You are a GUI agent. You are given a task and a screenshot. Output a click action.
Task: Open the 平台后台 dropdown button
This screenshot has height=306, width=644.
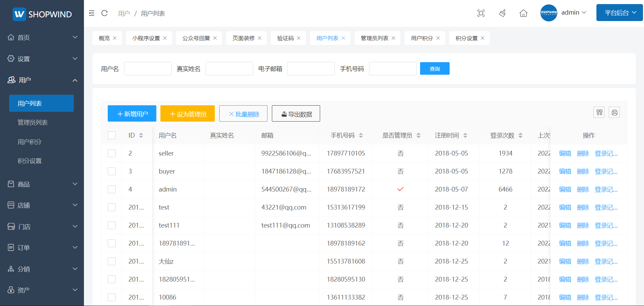click(x=620, y=13)
